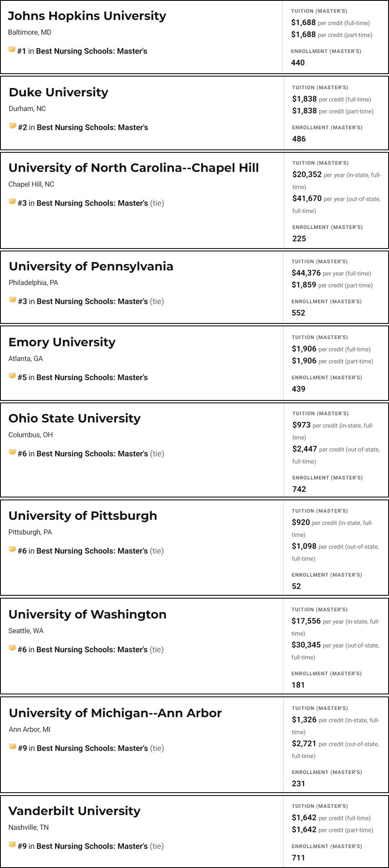Click the ranking badge icon for Ohio State University
This screenshot has height=868, width=389.
coord(12,452)
